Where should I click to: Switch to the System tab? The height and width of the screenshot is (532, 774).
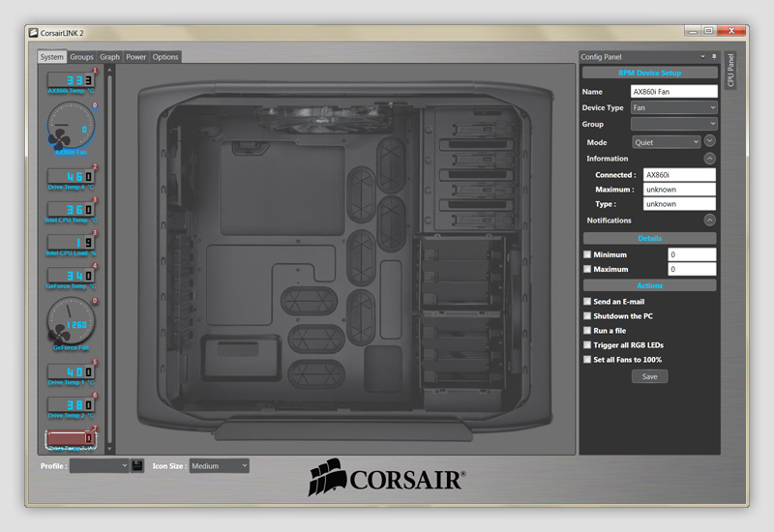click(x=52, y=57)
